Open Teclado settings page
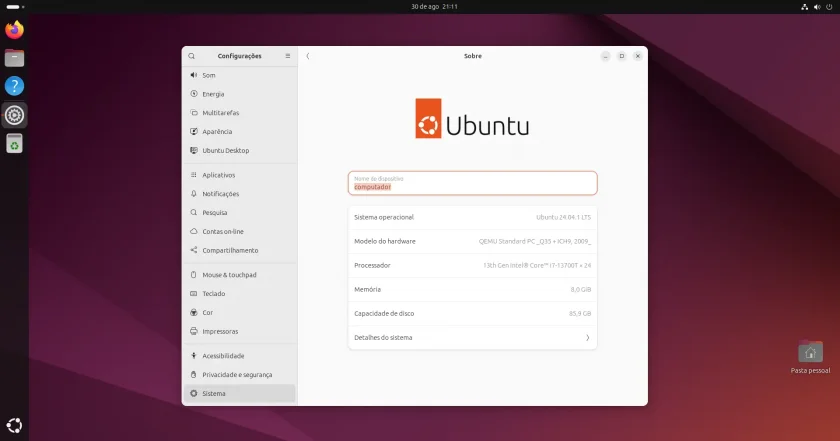Viewport: 840px width, 441px height. pos(239,293)
